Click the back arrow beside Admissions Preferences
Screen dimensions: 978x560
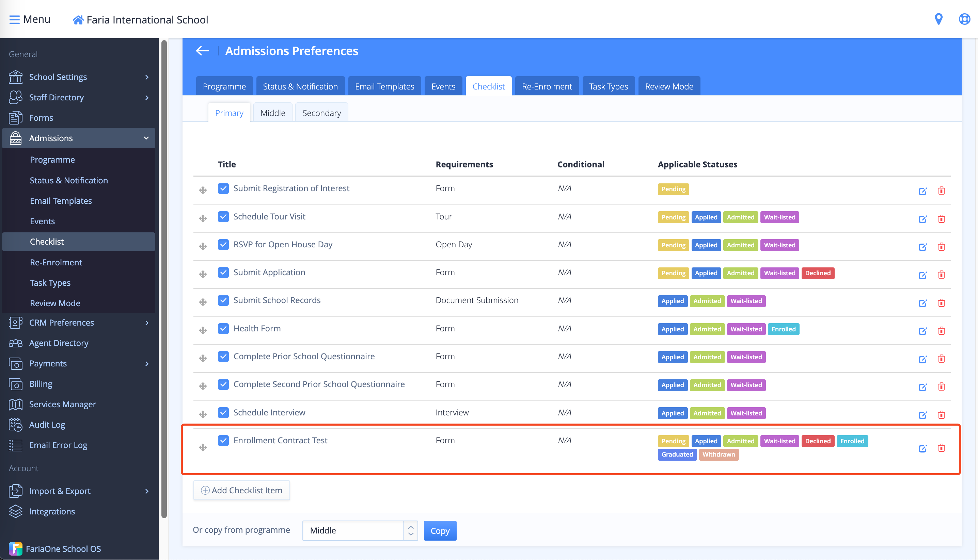pyautogui.click(x=202, y=51)
